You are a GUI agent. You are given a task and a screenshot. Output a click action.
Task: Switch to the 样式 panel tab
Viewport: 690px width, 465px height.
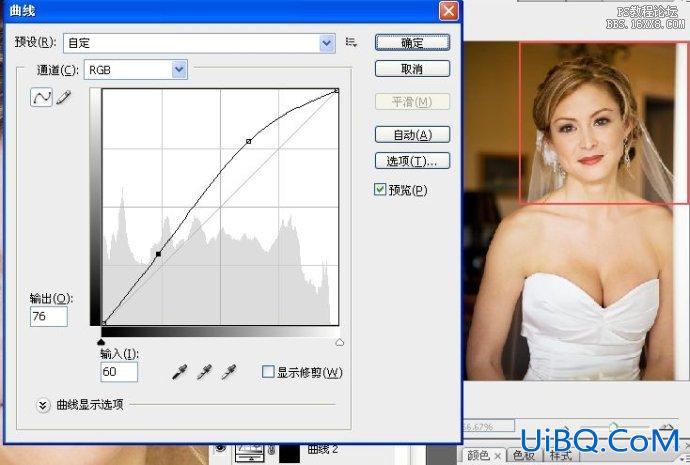point(561,456)
